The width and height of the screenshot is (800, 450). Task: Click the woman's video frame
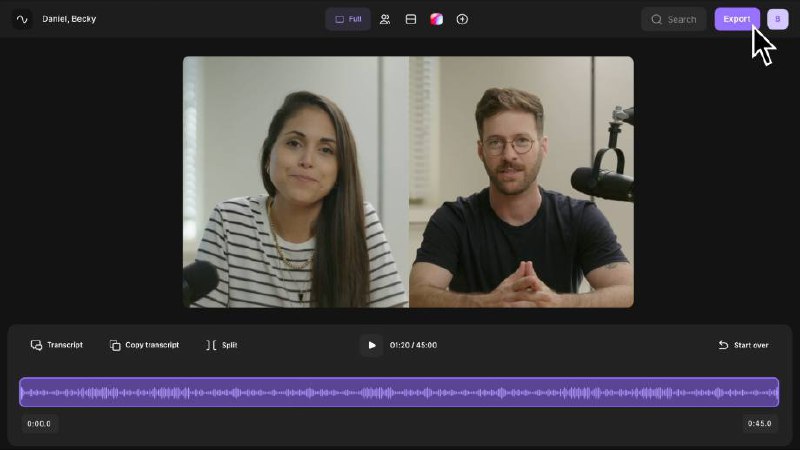[x=296, y=182]
